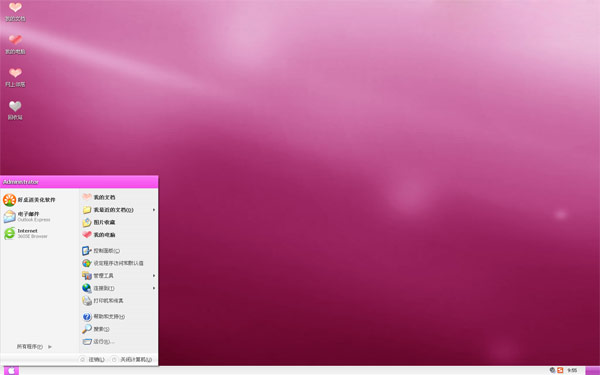Open 搜索 magnifier entry in Start menu
Image resolution: width=600 pixels, height=375 pixels.
point(96,329)
